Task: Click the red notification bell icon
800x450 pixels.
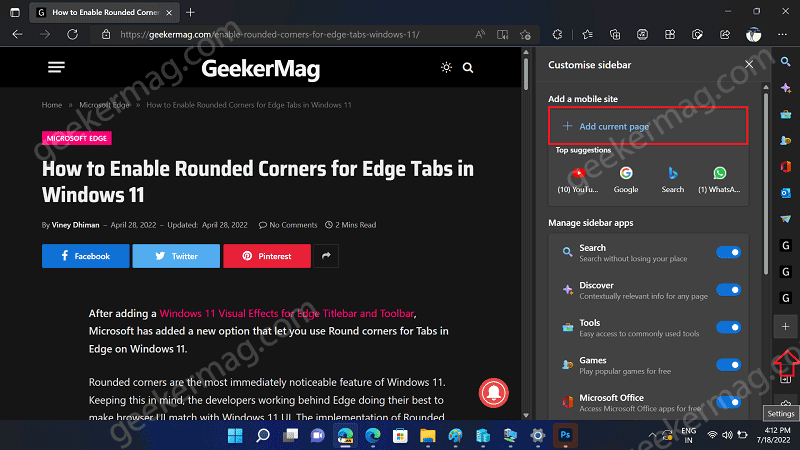Action: [493, 393]
